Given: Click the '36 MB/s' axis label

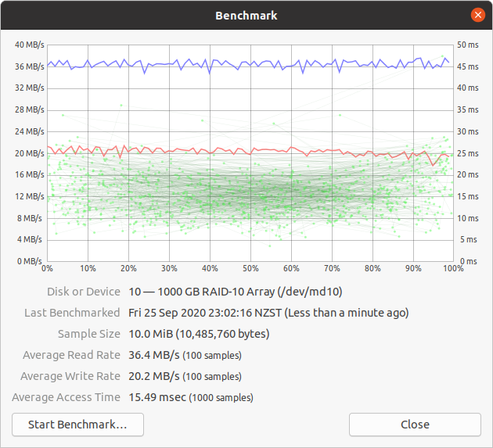Looking at the screenshot, I should point(30,66).
